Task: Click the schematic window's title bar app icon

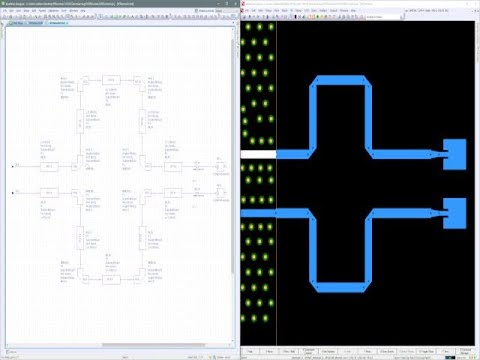Action: pyautogui.click(x=3, y=3)
